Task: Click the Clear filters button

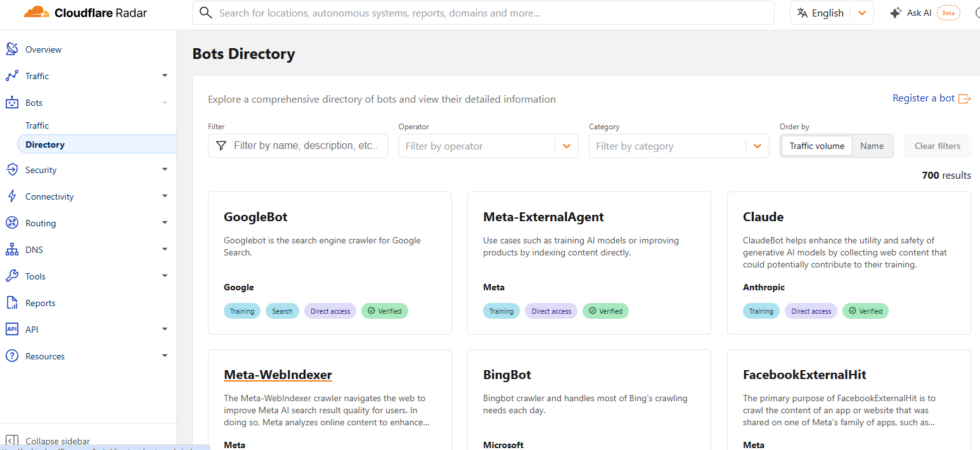Action: (x=938, y=146)
